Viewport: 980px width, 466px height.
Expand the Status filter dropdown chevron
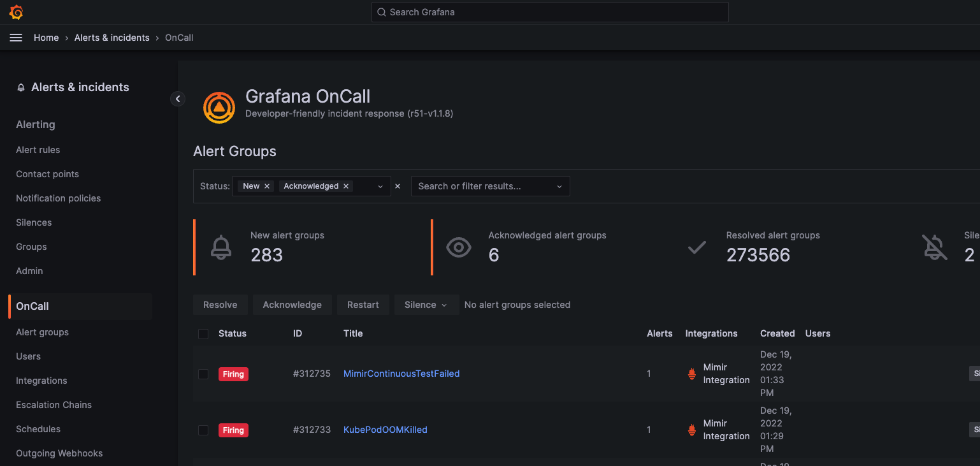point(380,186)
